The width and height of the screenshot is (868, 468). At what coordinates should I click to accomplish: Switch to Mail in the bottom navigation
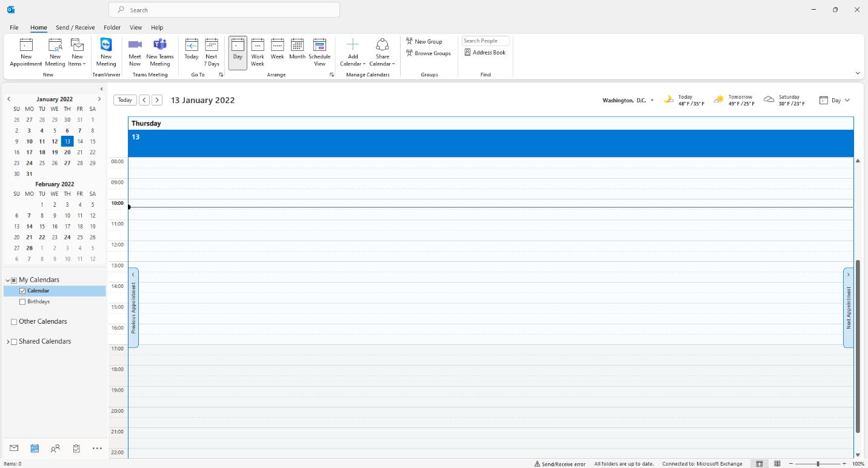14,449
